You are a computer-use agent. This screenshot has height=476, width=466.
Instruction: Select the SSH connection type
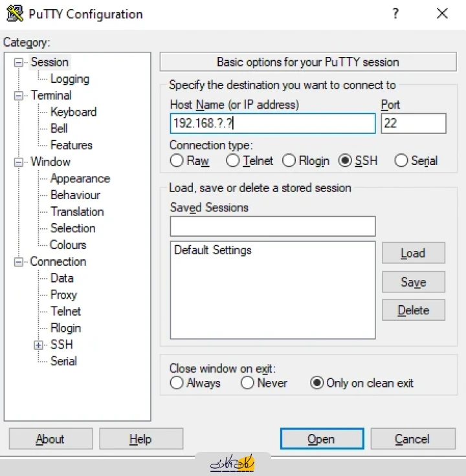click(346, 161)
